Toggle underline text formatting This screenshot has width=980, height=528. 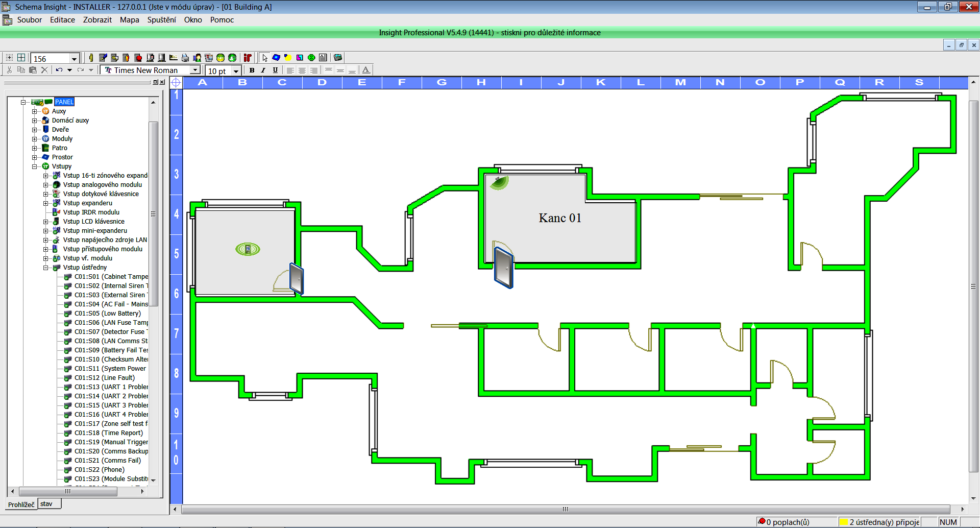276,70
